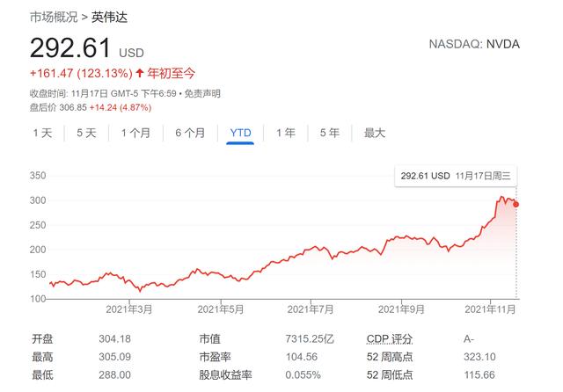563x392 pixels.
Task: Open the 市场概况 breadcrumb link
Action: (x=54, y=17)
